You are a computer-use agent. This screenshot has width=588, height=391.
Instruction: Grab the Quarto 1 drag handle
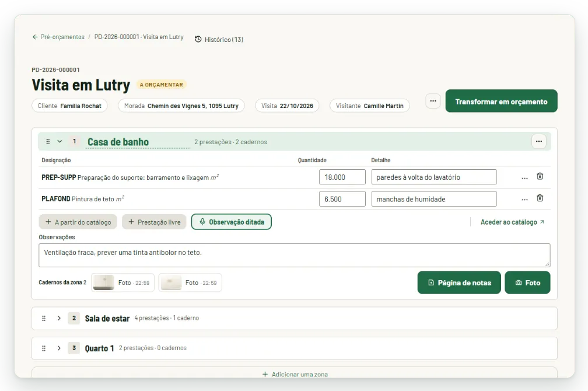[44, 348]
